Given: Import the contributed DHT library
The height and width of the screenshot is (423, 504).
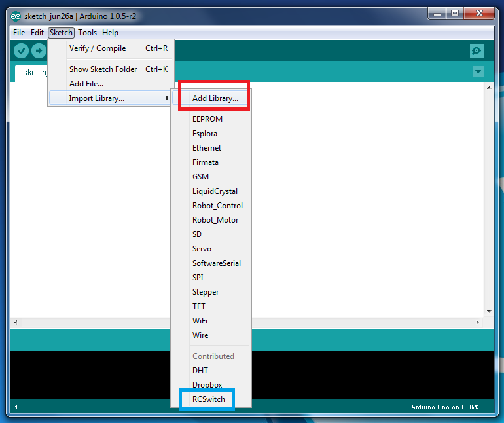Looking at the screenshot, I should (211, 371).
